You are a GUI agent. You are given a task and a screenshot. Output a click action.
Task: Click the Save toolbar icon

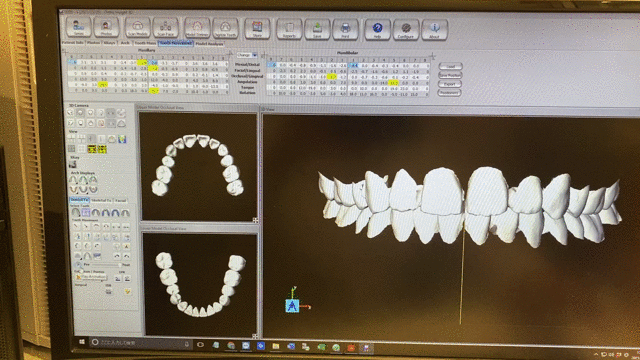[x=317, y=29]
